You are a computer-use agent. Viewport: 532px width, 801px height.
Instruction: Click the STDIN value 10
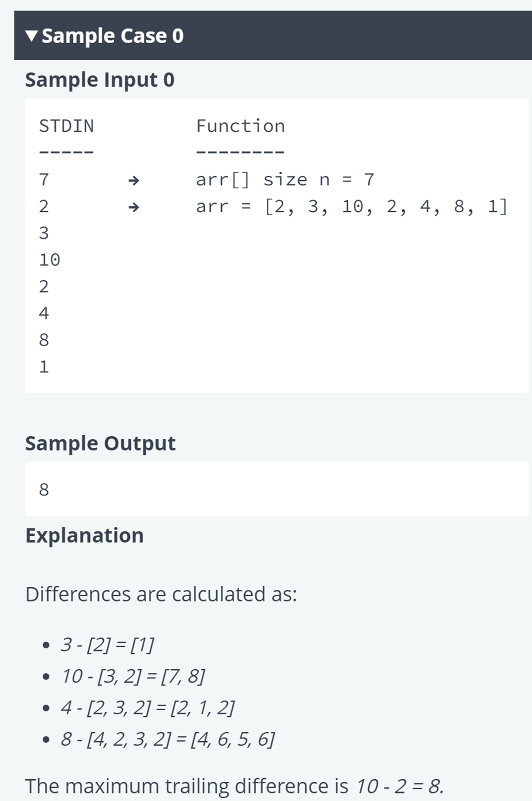click(50, 260)
